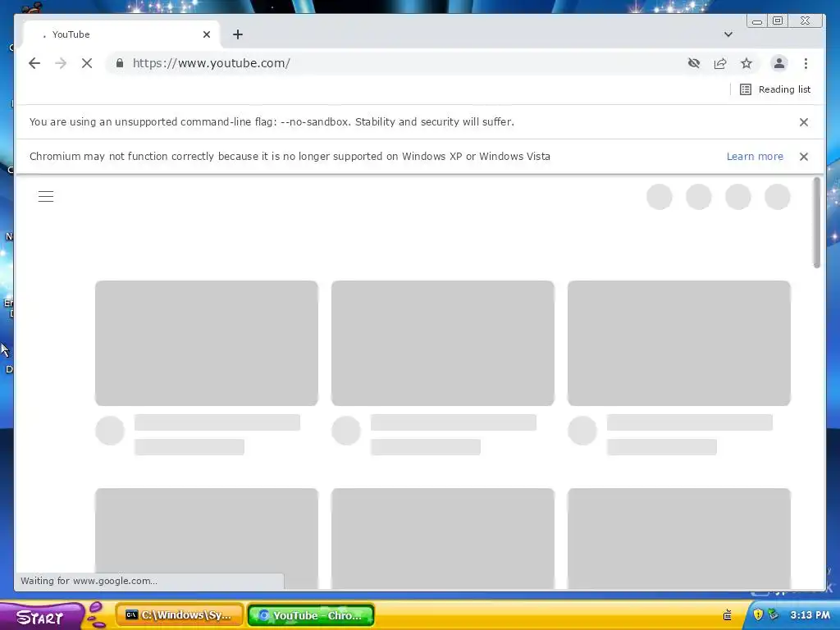
Task: Stop loading the page with the X button
Action: pyautogui.click(x=87, y=63)
